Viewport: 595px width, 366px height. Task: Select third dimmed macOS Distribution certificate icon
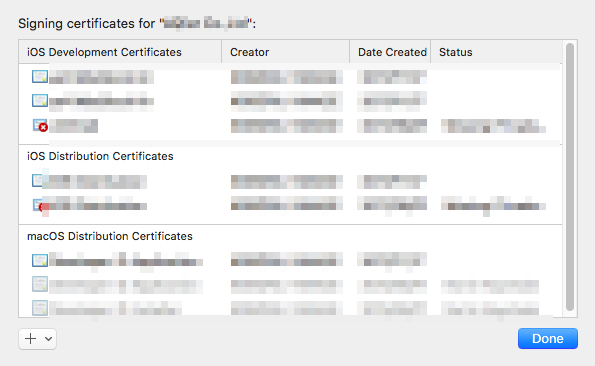coord(40,308)
